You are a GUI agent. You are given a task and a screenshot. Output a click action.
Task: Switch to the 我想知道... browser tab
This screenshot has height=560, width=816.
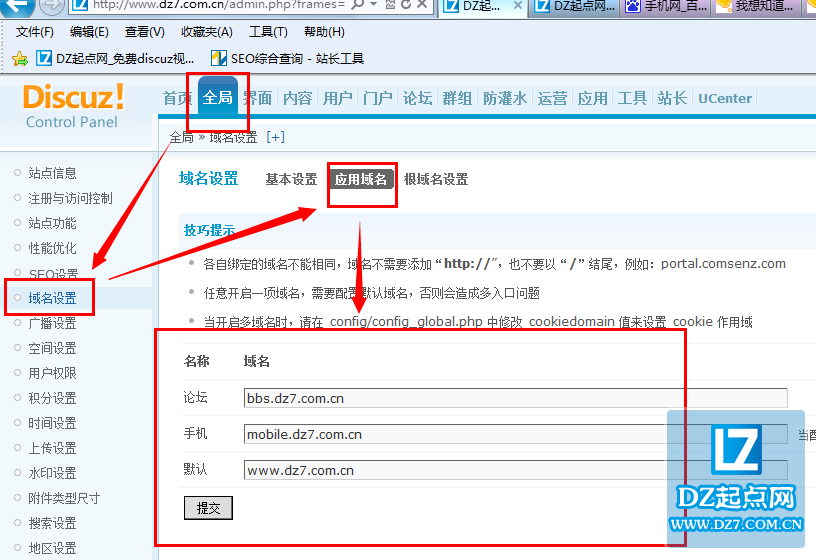(758, 7)
